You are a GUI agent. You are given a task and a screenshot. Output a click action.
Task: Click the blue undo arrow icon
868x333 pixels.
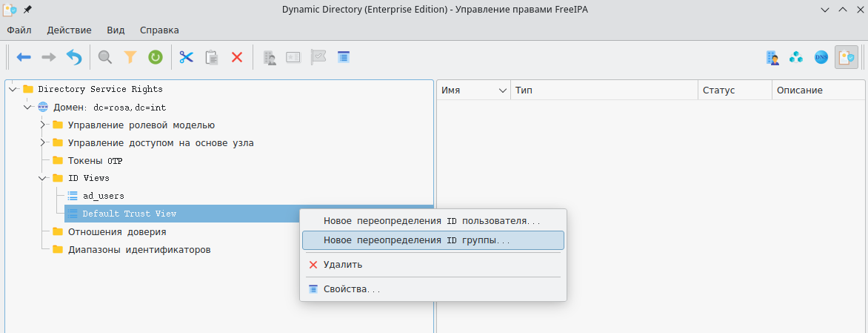click(x=74, y=57)
